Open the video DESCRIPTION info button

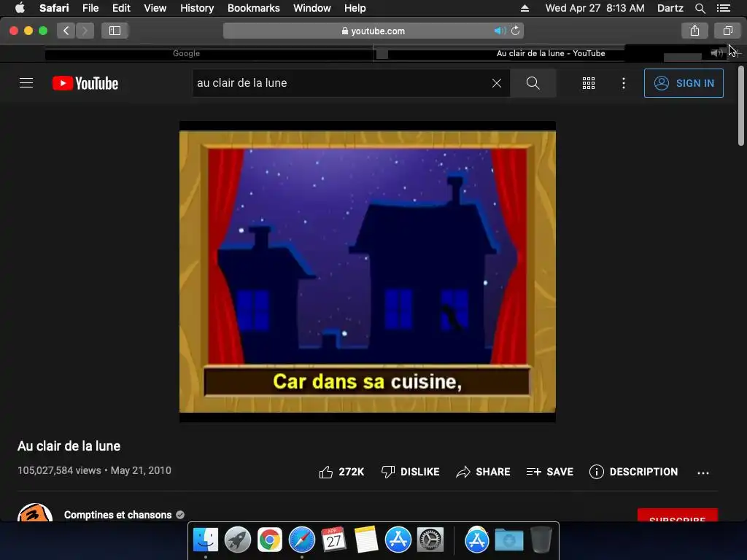click(x=633, y=472)
